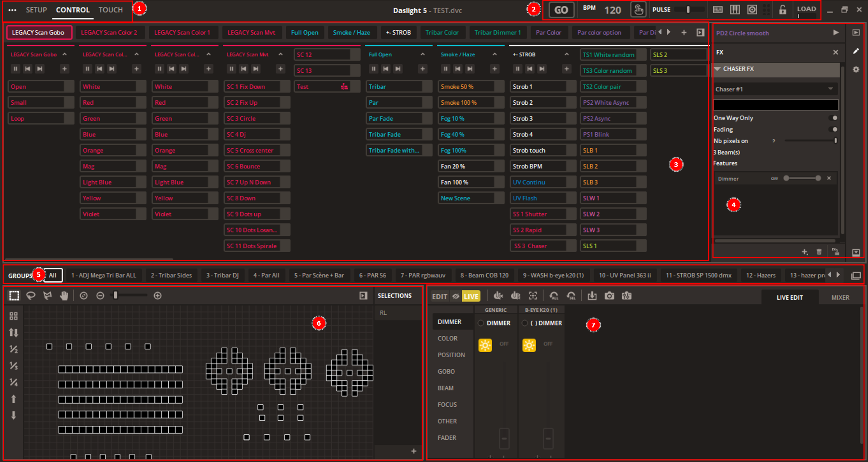The height and width of the screenshot is (462, 868).
Task: Click the save-to-scene download icon
Action: coord(592,296)
